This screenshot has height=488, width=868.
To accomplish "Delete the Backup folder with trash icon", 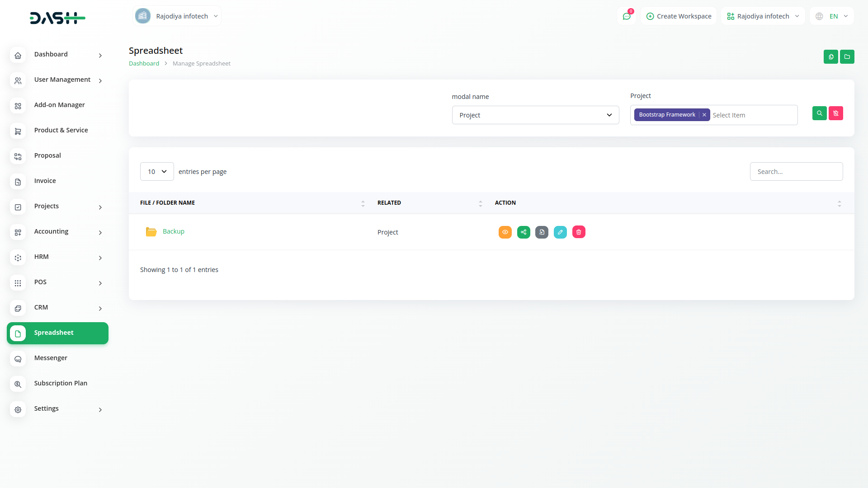I will (x=579, y=232).
